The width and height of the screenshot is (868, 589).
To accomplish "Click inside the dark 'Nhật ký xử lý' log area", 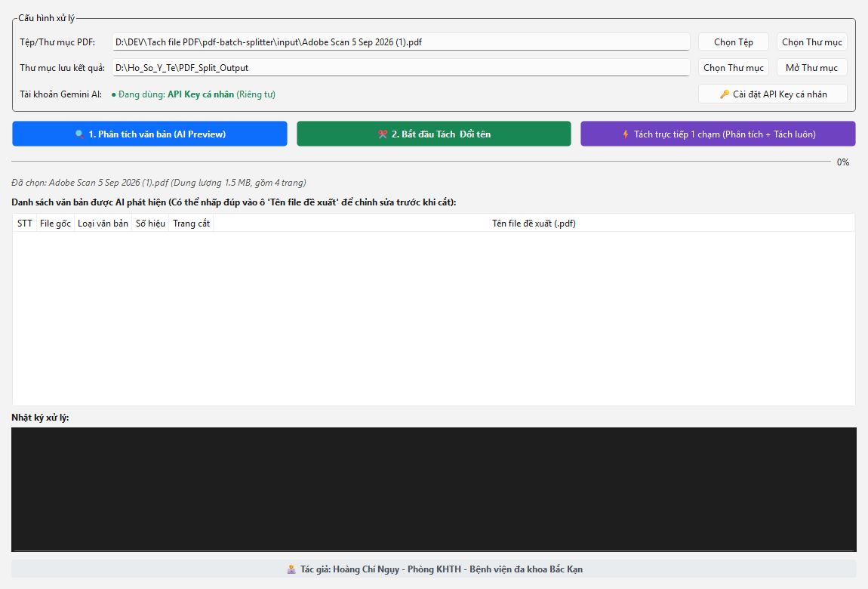I will coord(434,489).
